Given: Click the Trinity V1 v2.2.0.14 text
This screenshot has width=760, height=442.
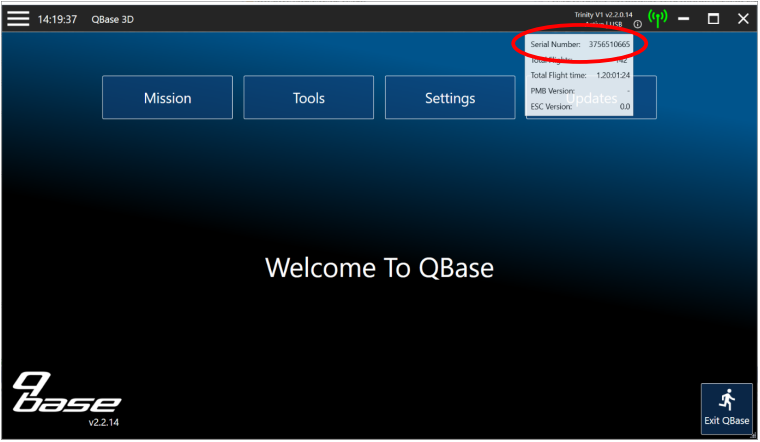Looking at the screenshot, I should click(x=603, y=15).
